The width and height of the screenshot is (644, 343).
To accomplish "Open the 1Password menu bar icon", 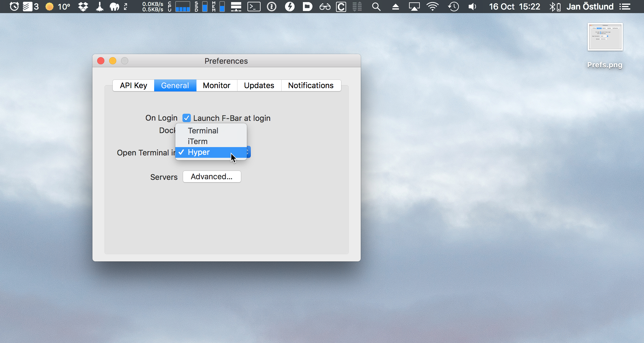I will coord(271,7).
